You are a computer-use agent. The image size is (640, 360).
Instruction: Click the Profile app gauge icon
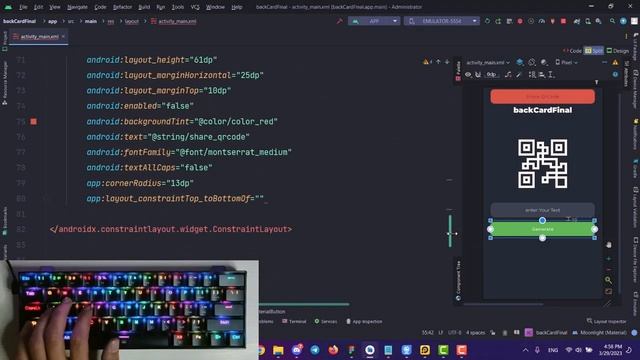(x=542, y=21)
